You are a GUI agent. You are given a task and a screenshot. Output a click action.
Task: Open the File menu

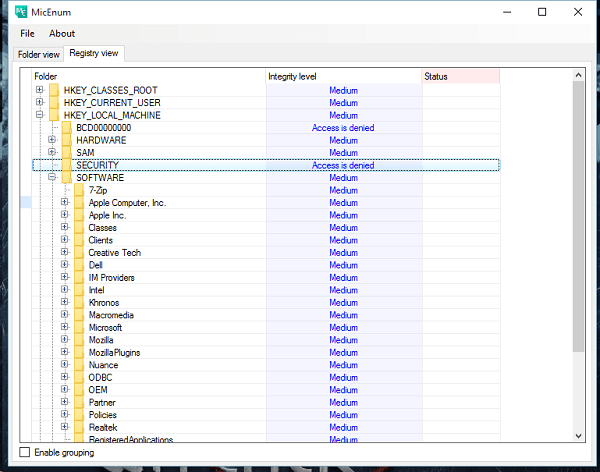coord(27,34)
